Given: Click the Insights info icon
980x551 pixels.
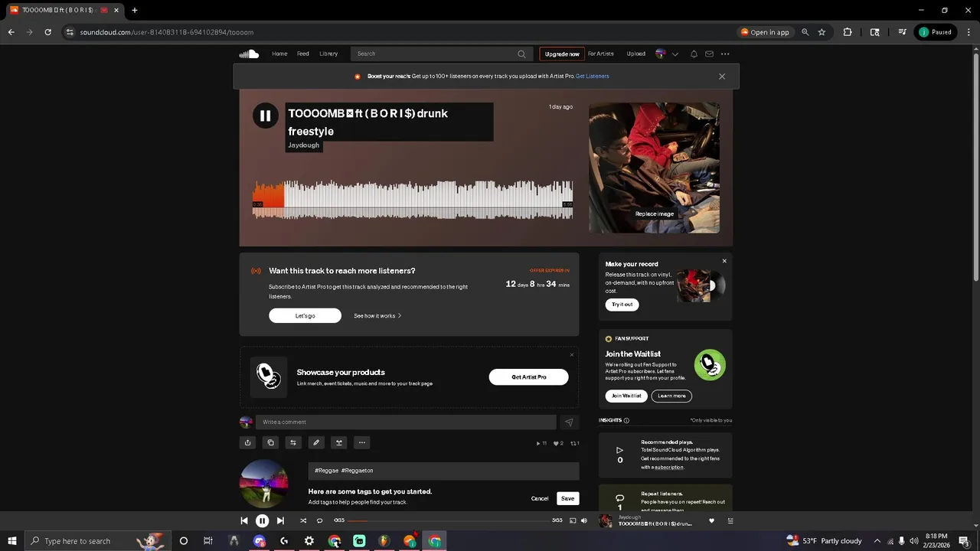Looking at the screenshot, I should 626,420.
